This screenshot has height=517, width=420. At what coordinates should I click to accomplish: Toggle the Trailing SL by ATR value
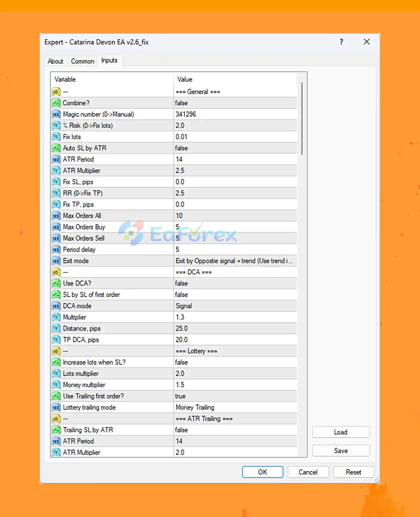pos(235,430)
